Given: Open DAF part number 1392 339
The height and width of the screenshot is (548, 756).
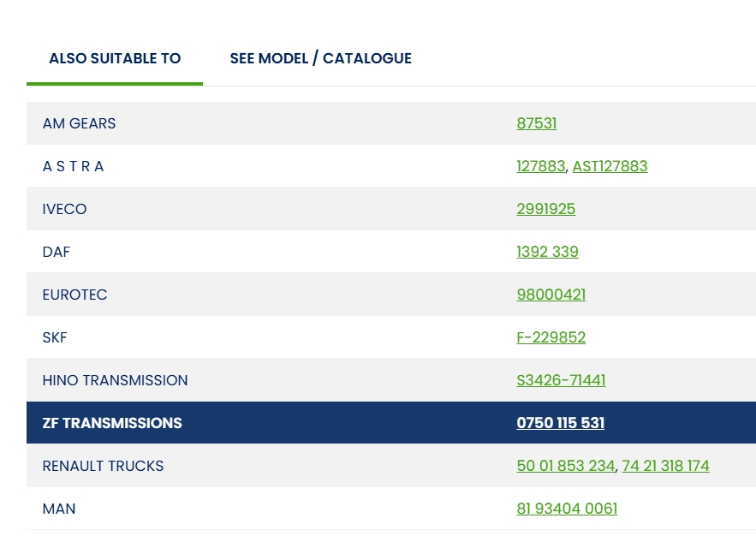Looking at the screenshot, I should (547, 252).
